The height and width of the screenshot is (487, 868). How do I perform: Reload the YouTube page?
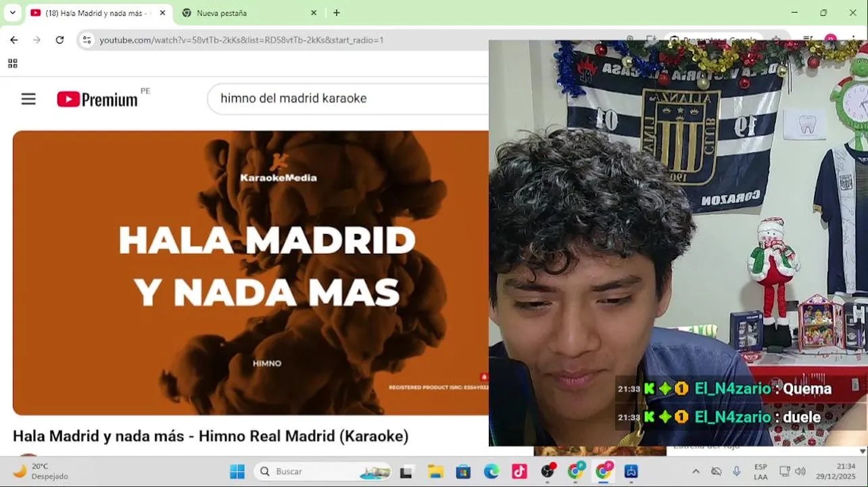click(59, 40)
